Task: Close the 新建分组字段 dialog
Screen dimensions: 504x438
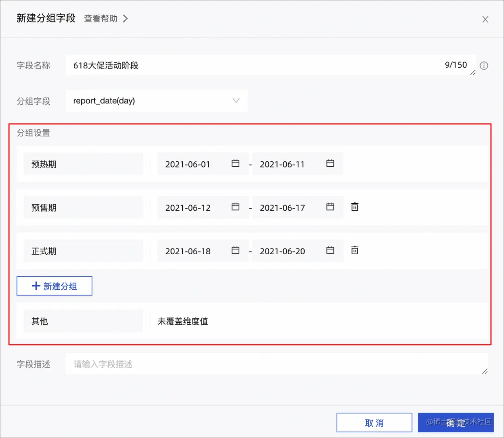Action: click(485, 19)
